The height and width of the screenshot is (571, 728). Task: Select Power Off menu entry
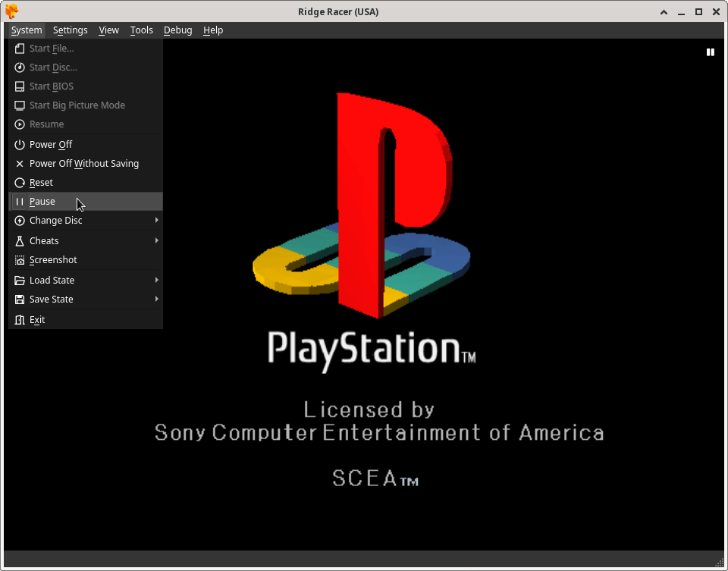[x=86, y=145]
